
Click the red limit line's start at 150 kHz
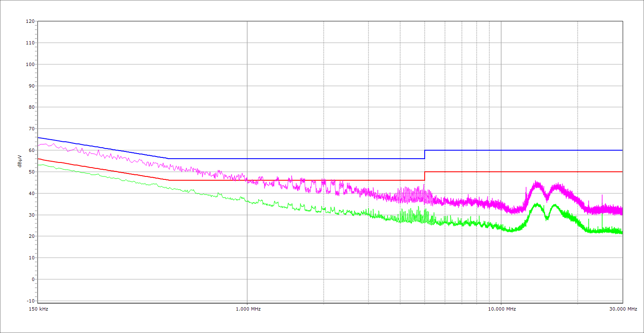(x=38, y=159)
